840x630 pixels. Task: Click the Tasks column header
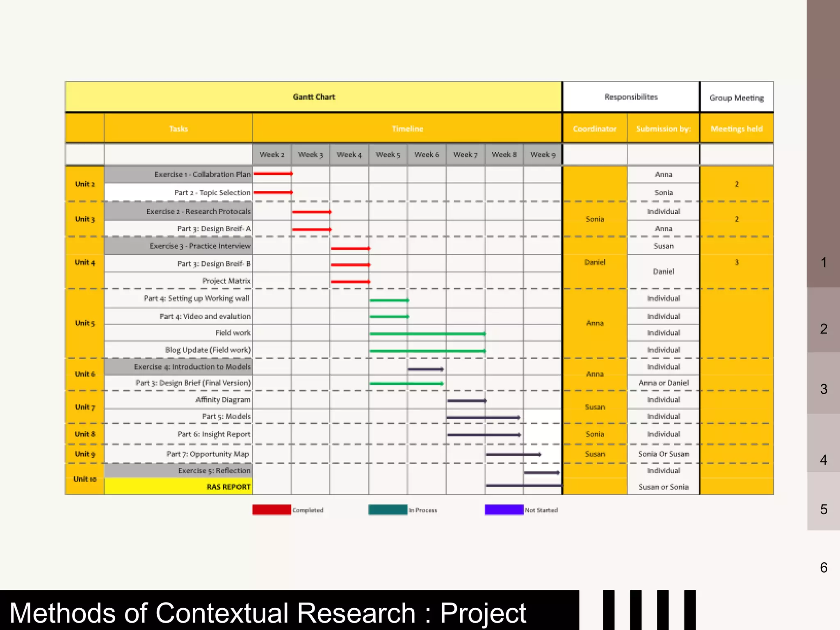point(178,128)
